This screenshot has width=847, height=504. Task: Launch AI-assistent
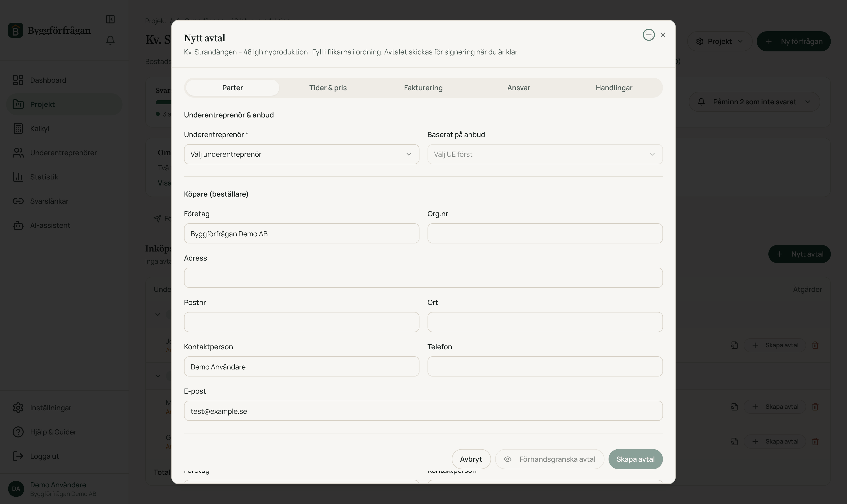click(x=64, y=225)
